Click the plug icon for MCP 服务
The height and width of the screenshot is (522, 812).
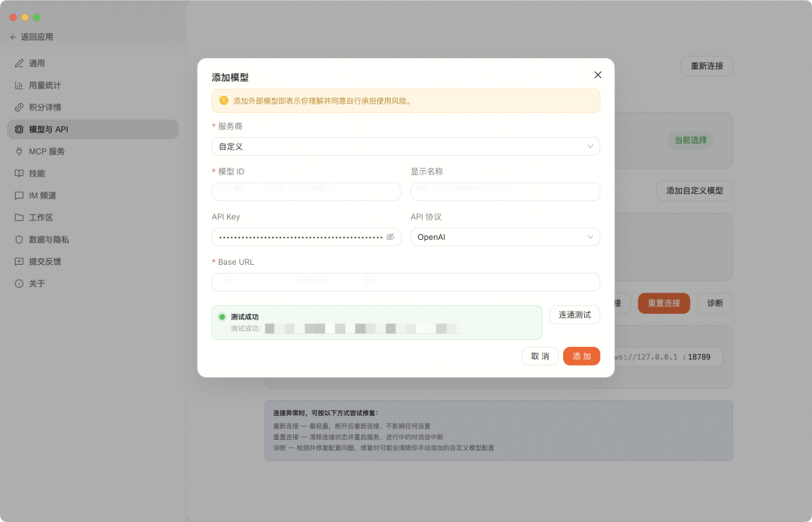coord(20,151)
